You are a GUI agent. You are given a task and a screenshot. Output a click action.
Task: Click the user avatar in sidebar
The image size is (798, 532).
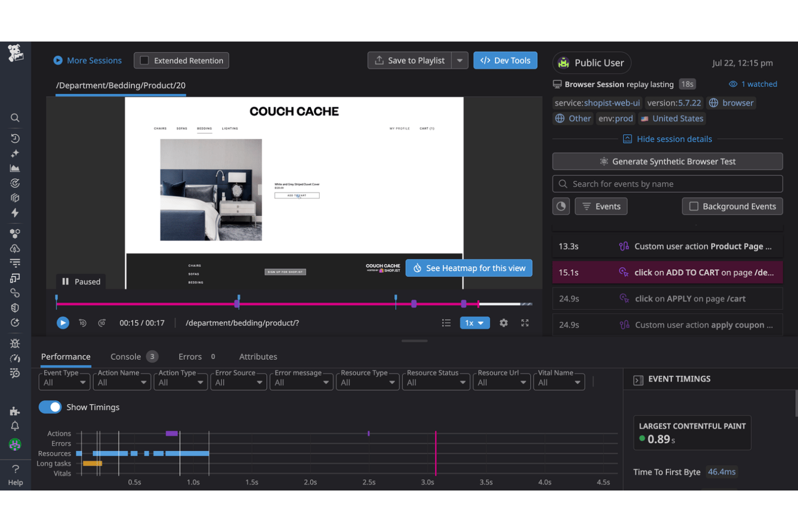coord(15,444)
